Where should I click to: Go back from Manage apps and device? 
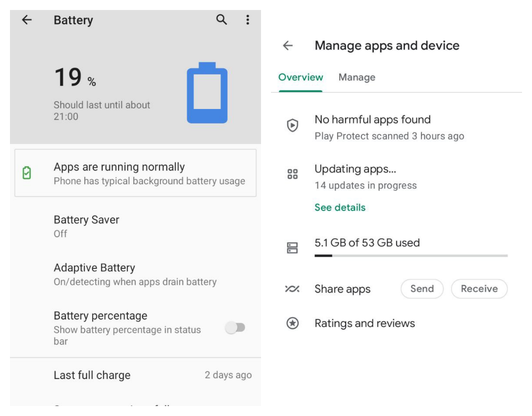[288, 45]
